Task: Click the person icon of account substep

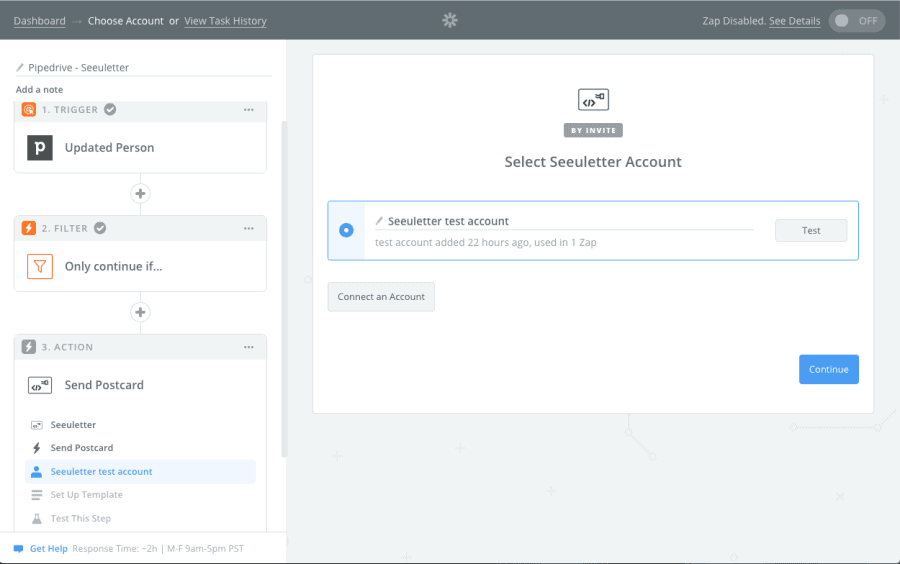Action: (37, 472)
